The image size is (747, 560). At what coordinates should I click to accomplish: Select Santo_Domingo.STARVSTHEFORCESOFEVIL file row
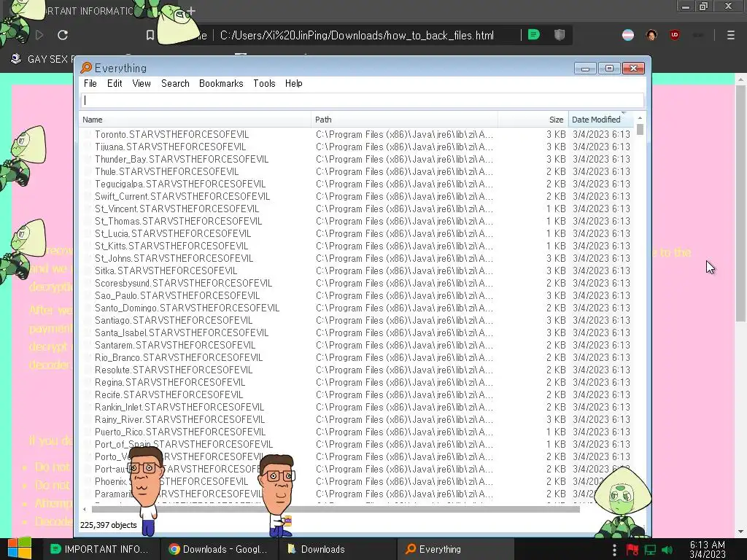click(357, 308)
